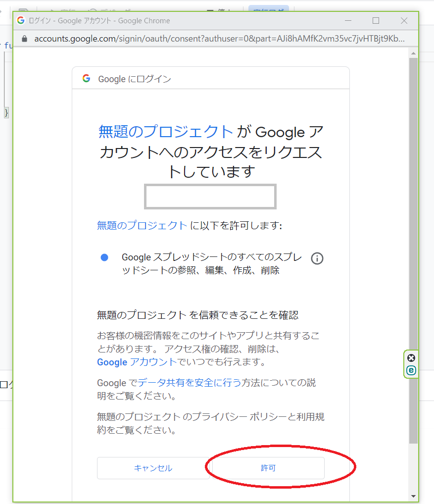Open the データ共有を安全に行う link
Viewport: 434px width, 504px height.
click(x=190, y=382)
